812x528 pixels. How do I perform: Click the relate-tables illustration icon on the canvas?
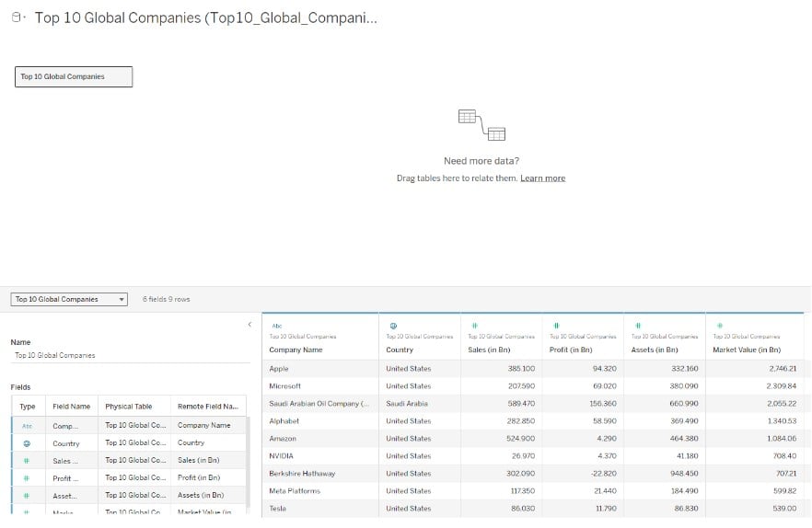481,125
